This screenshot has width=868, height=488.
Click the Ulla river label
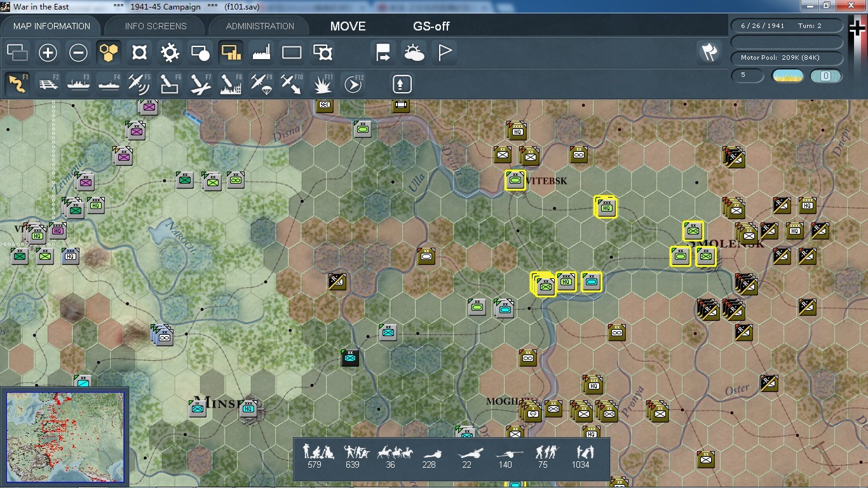(417, 182)
